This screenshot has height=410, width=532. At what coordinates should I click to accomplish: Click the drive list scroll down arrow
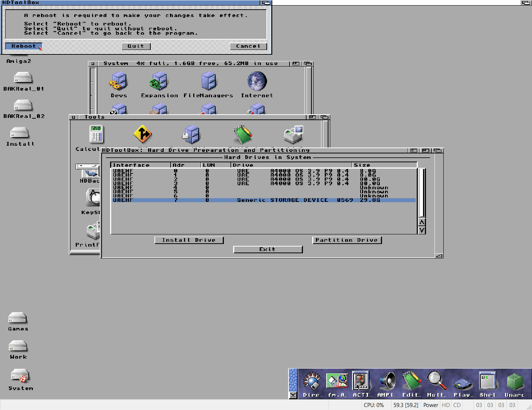(422, 230)
